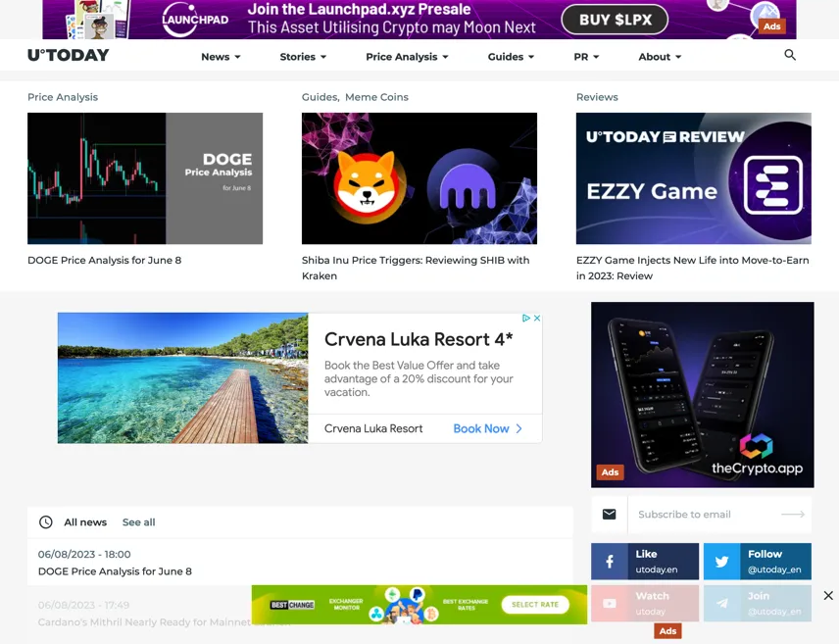The height and width of the screenshot is (644, 839).
Task: Click the See all news link
Action: tap(138, 521)
